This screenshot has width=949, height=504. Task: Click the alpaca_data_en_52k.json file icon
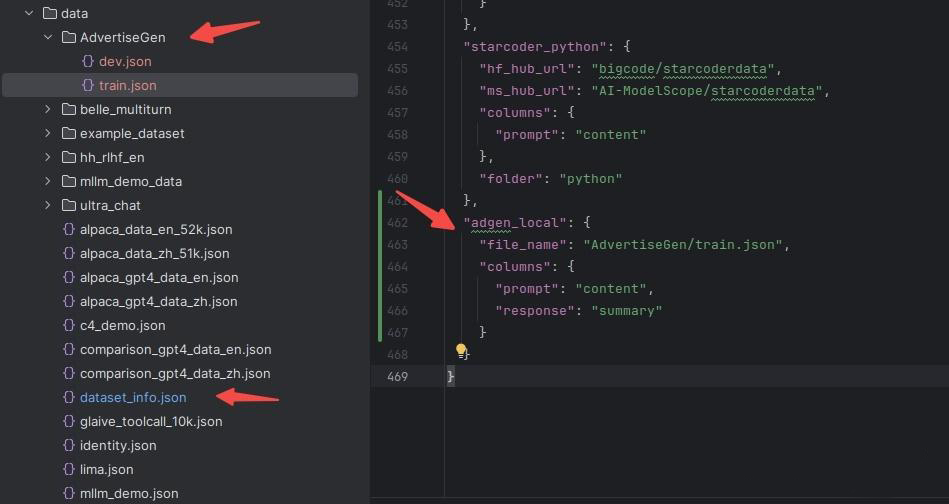(x=69, y=229)
